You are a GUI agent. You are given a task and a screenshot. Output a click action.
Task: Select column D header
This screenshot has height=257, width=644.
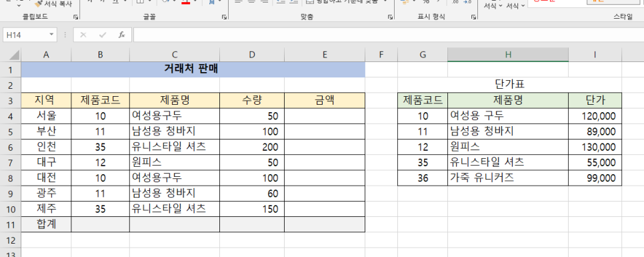252,55
